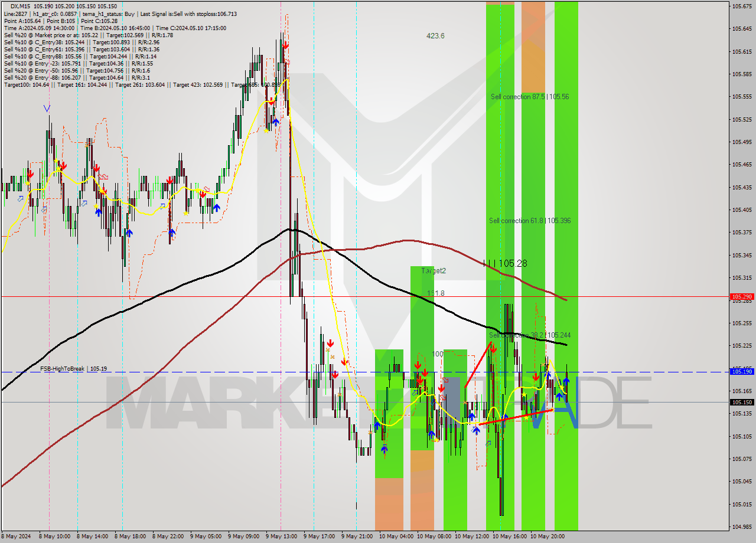Click the '9 May 05:00' time label
Screen dimensions: 756x543
click(206, 537)
